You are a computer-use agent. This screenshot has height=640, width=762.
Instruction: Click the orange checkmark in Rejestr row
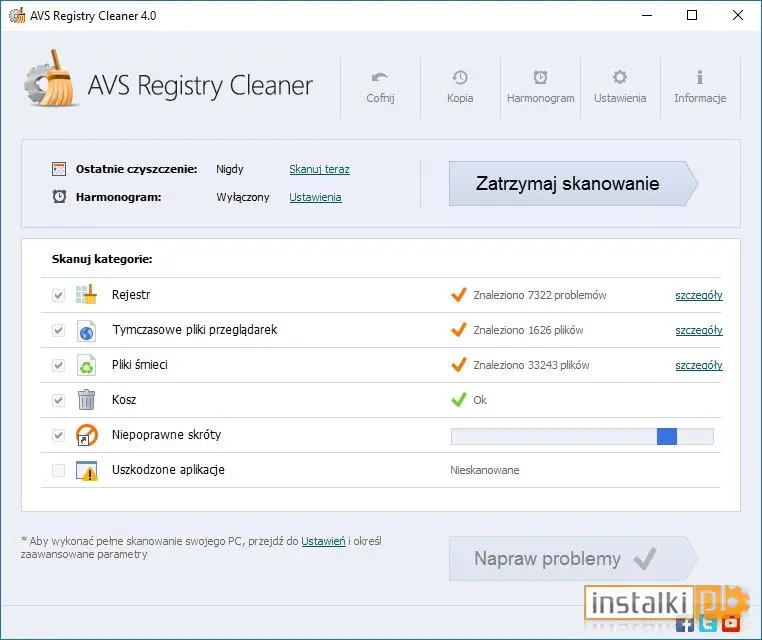point(459,294)
